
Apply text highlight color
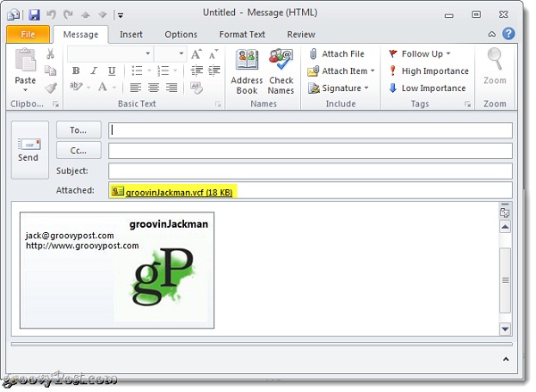coord(76,87)
